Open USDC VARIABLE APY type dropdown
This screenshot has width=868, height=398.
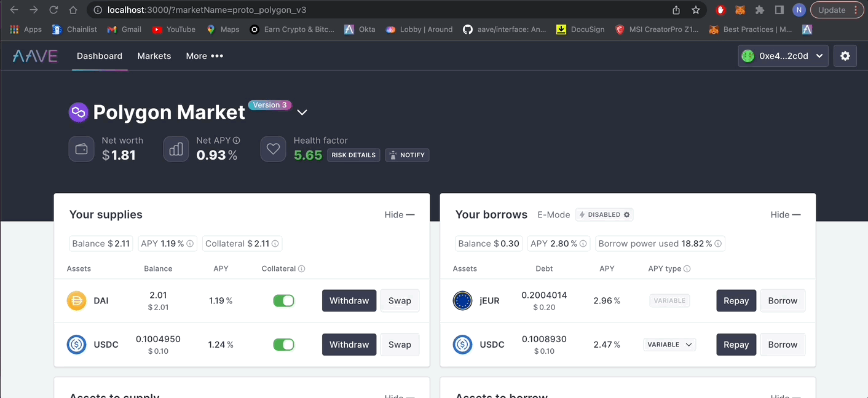(x=669, y=345)
